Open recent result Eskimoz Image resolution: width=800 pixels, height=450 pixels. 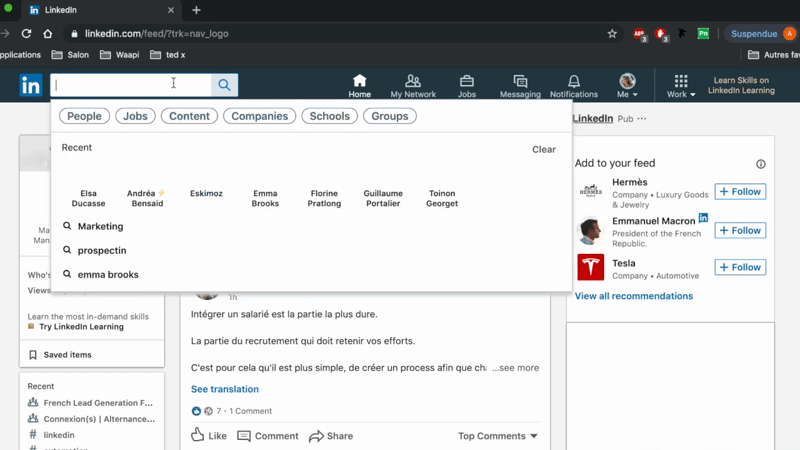pyautogui.click(x=206, y=193)
